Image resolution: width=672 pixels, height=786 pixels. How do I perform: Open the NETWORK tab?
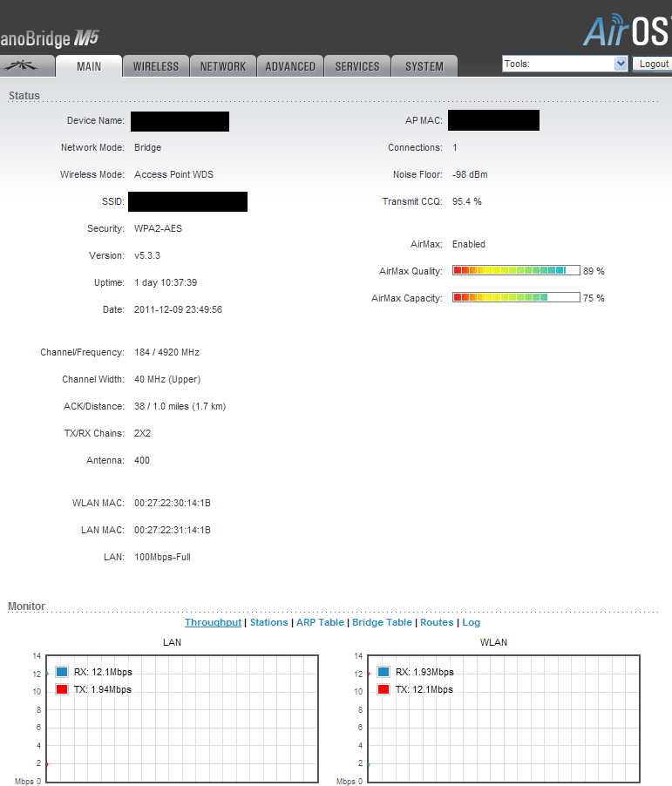223,66
